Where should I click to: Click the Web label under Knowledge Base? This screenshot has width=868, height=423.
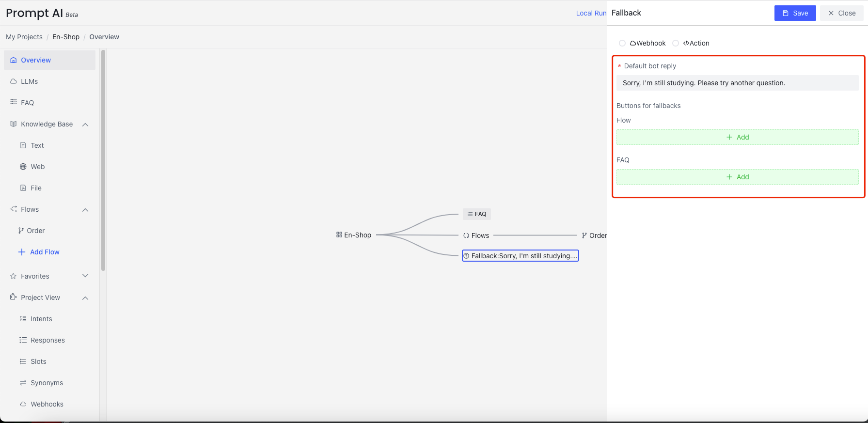[38, 167]
